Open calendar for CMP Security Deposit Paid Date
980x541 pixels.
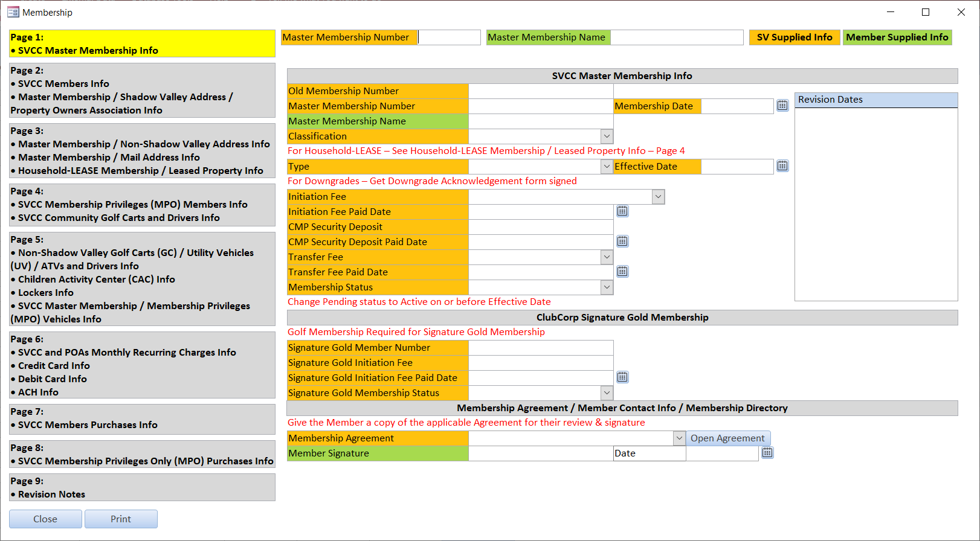[622, 242]
